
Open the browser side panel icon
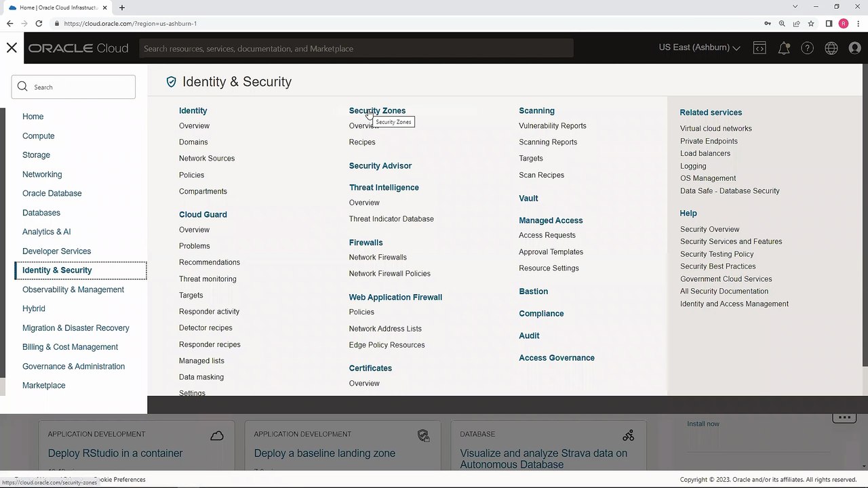(x=829, y=23)
